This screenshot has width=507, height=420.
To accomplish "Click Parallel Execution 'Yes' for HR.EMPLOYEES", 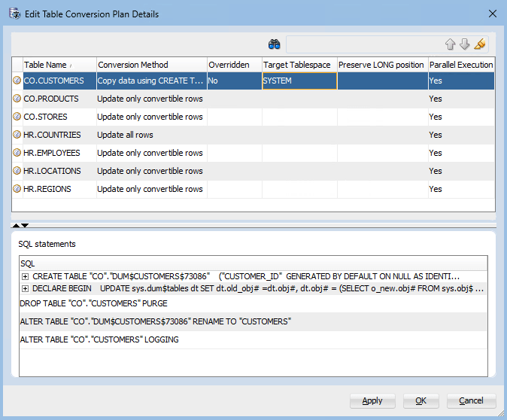I will tap(461, 153).
